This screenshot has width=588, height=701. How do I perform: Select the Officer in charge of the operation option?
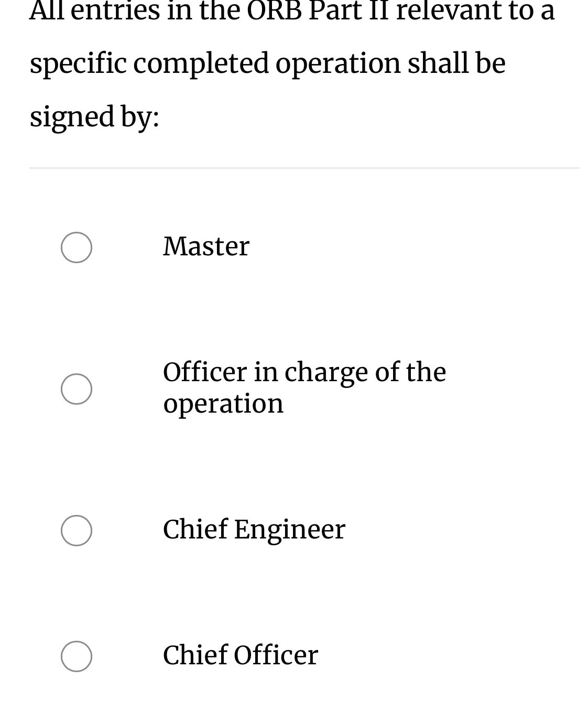(77, 388)
